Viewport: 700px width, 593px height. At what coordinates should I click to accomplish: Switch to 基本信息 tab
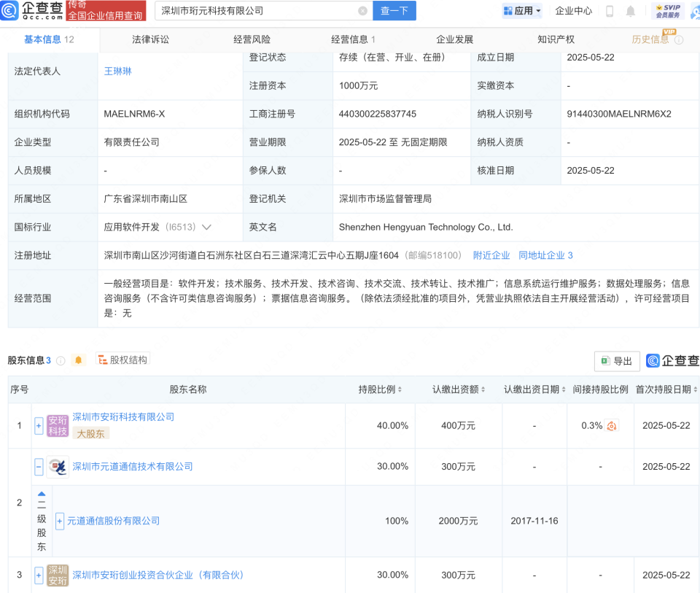click(x=49, y=39)
